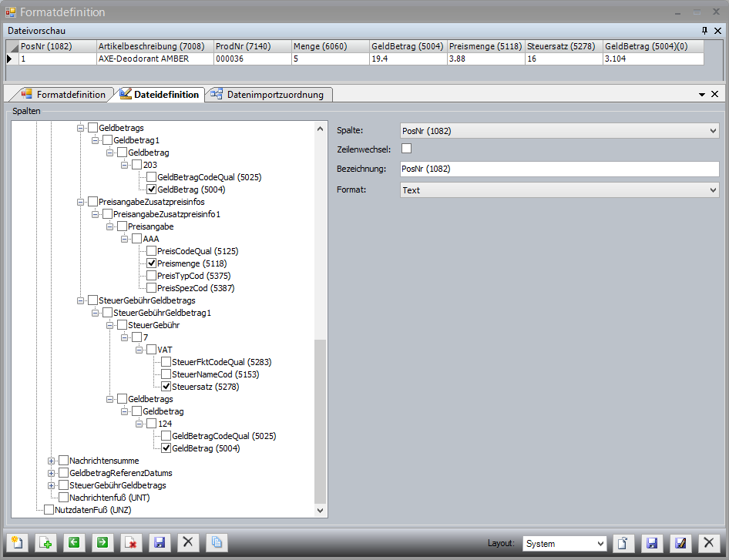Click the green left arrow button
Viewport: 729px width, 560px height.
click(73, 543)
